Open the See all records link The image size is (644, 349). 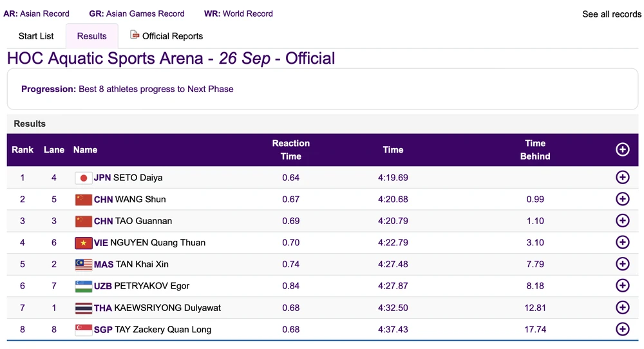[611, 14]
